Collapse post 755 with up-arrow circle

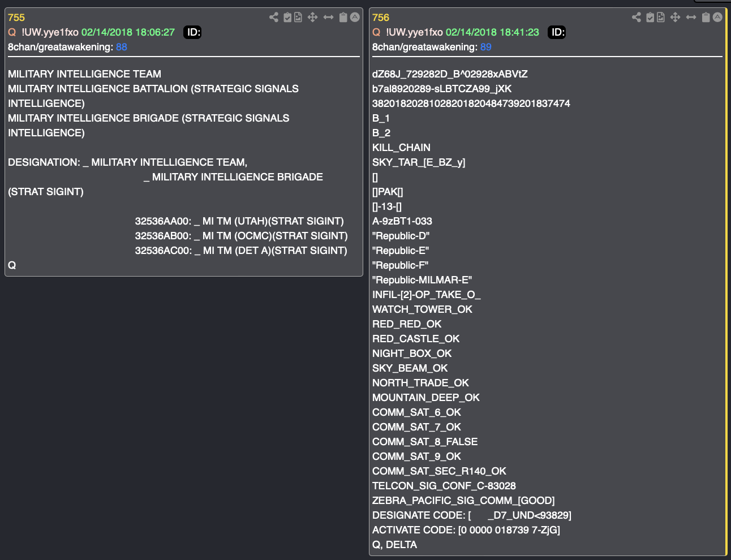point(355,18)
